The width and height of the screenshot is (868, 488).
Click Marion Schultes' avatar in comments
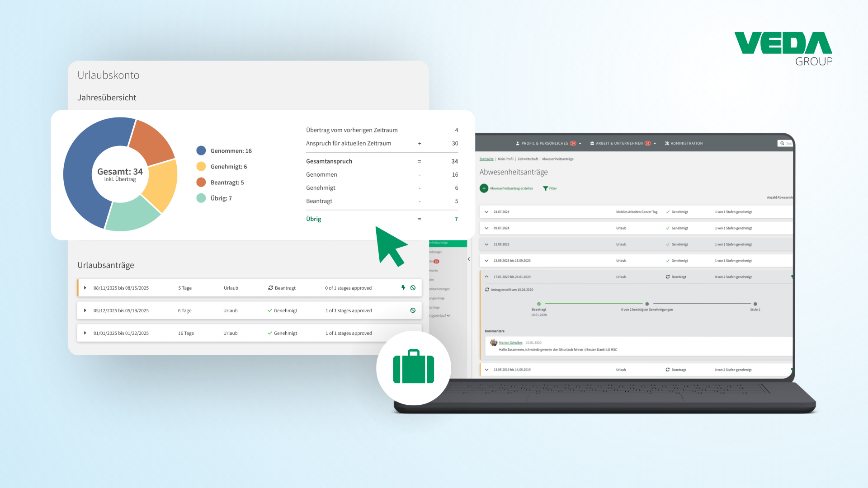point(494,343)
